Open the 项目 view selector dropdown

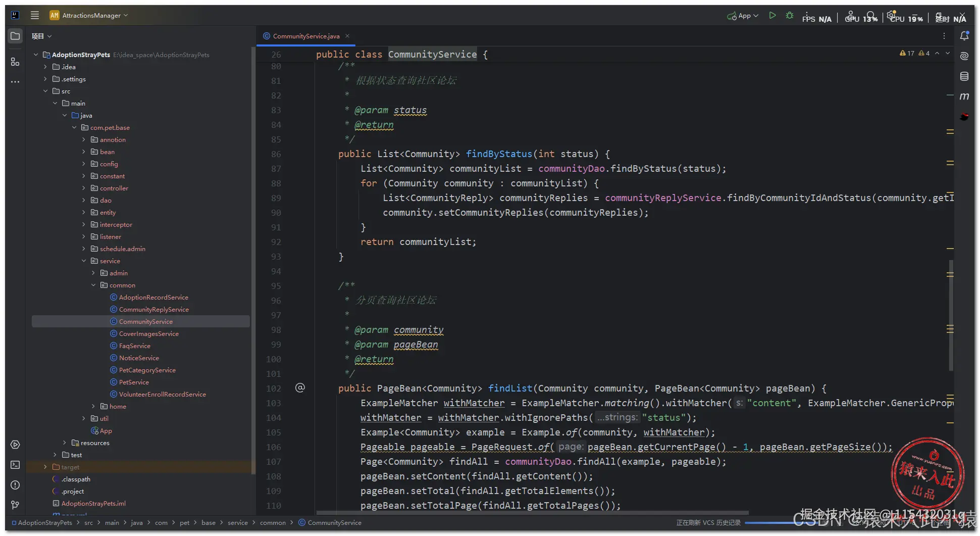point(41,36)
